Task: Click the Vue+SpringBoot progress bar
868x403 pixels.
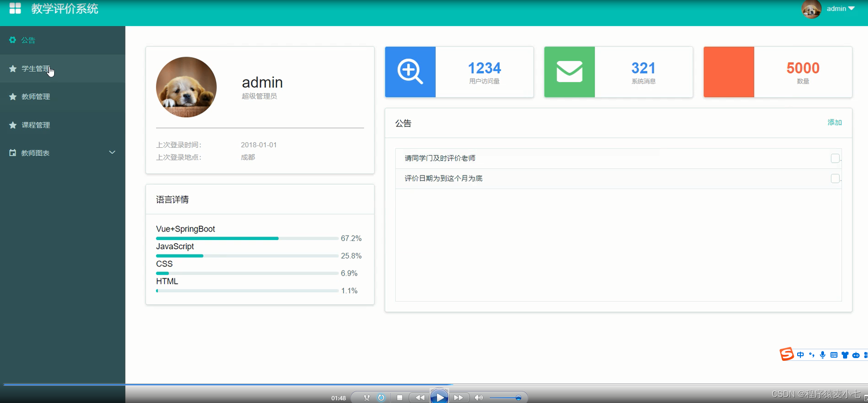Action: (247, 239)
